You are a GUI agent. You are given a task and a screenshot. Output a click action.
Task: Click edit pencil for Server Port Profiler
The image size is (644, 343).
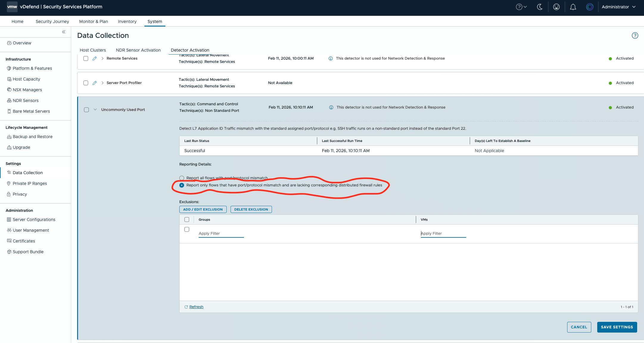click(94, 83)
